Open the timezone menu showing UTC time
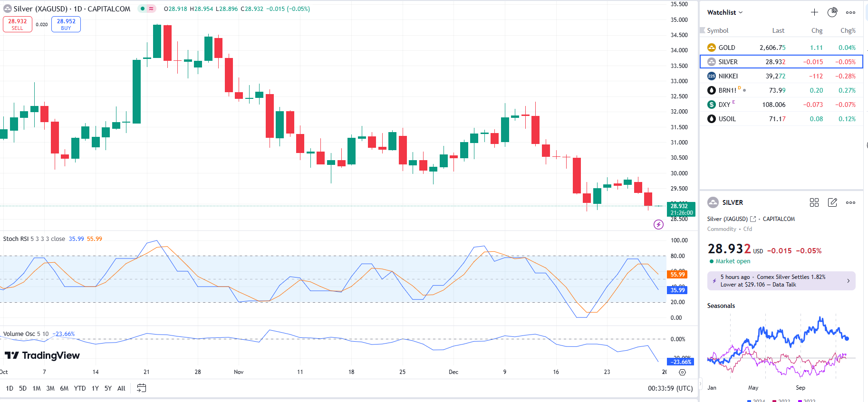 pyautogui.click(x=670, y=388)
